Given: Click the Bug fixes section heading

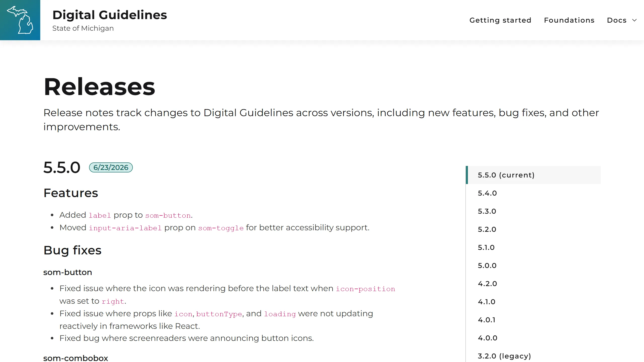Looking at the screenshot, I should pos(72,250).
